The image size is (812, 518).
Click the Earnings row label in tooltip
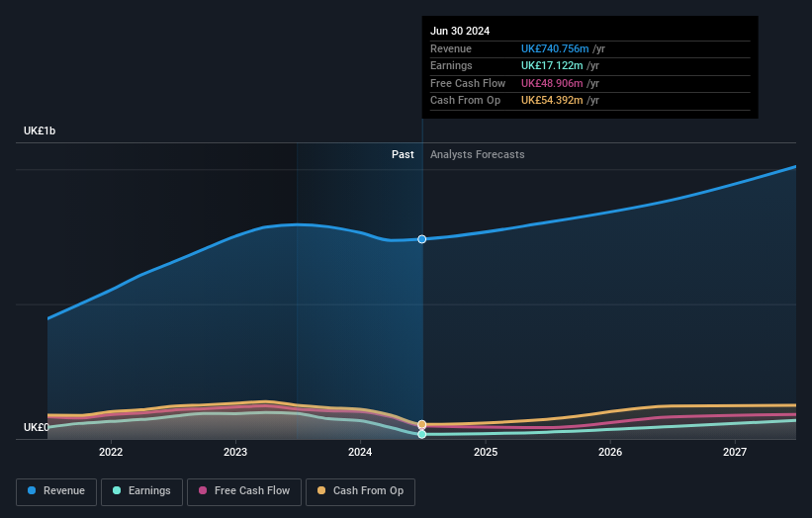pos(451,65)
